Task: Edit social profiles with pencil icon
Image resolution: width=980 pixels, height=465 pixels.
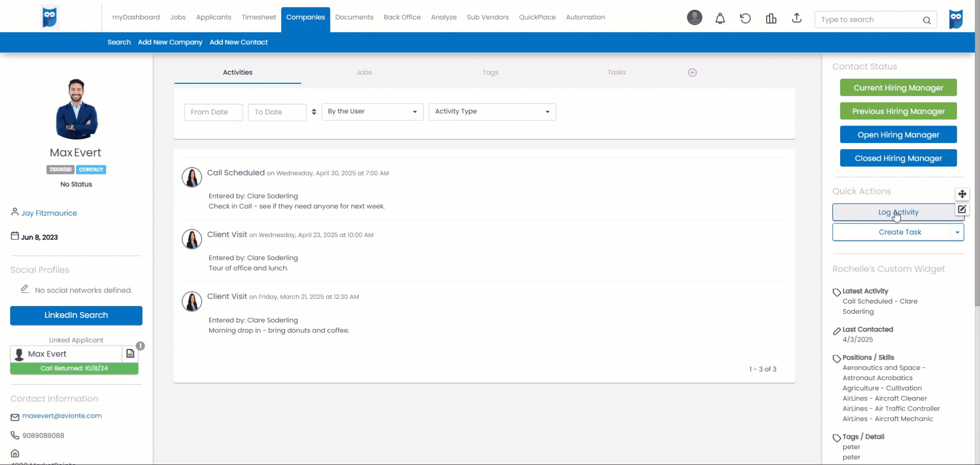Action: [x=25, y=289]
